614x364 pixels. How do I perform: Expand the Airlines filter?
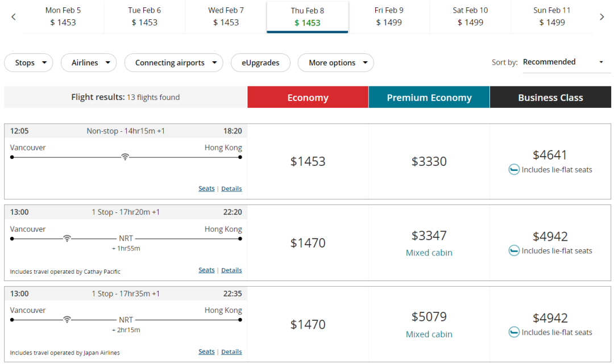tap(89, 63)
